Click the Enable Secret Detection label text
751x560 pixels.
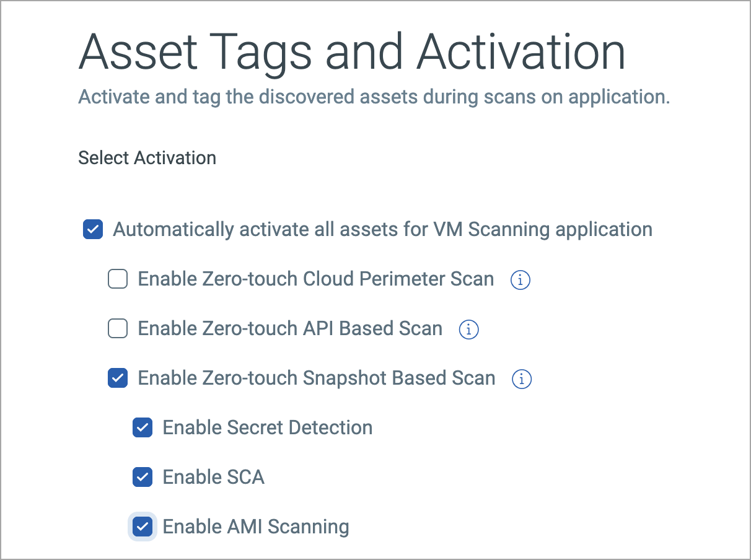click(267, 427)
